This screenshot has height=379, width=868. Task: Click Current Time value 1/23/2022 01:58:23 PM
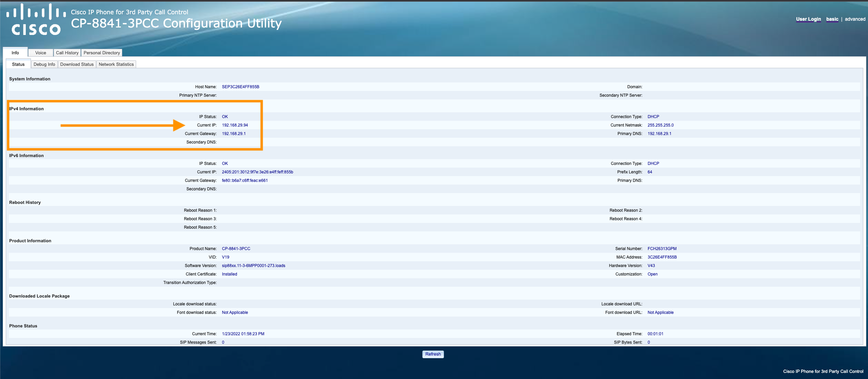pyautogui.click(x=243, y=334)
